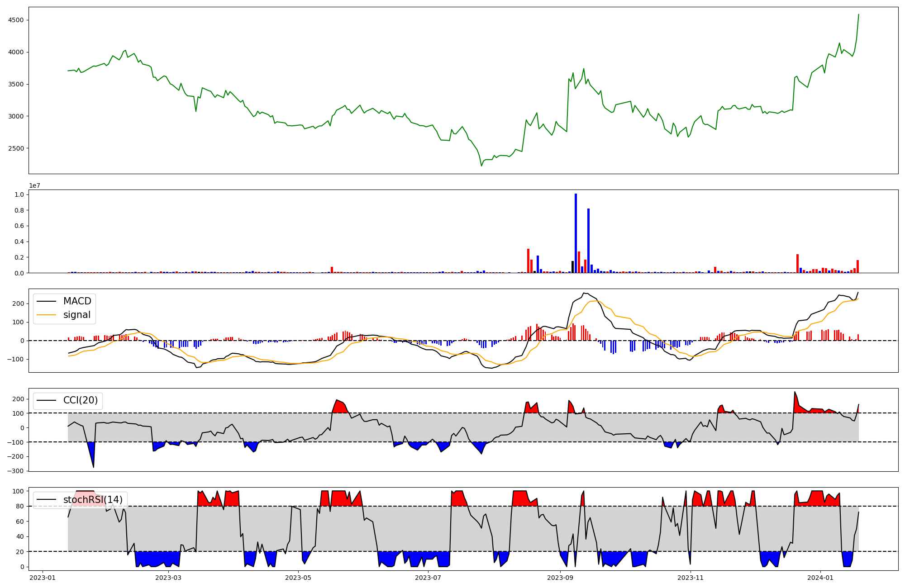Click the 40 tick on stochRSI axis
Screen dimensions: 905x588
[x=20, y=537]
